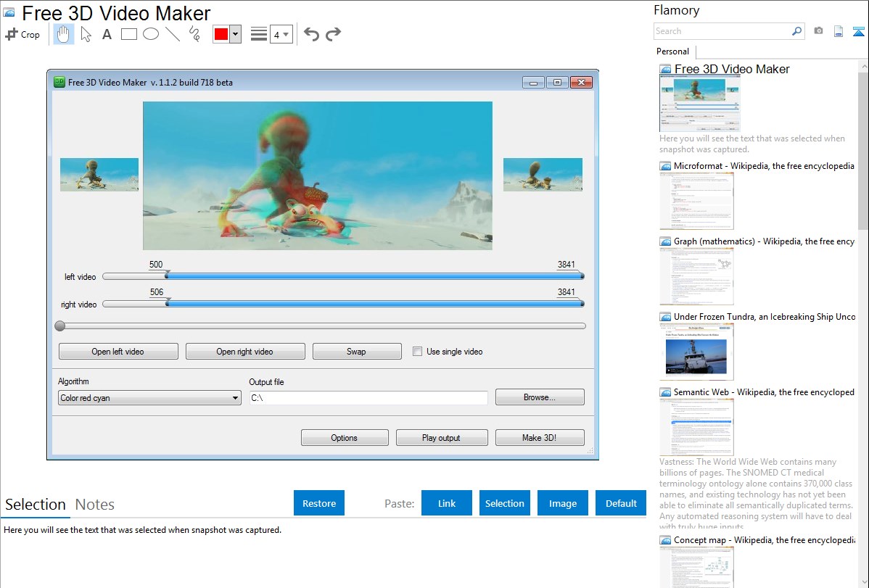Viewport: 869px width, 588px height.
Task: Click the Open left video button
Action: pyautogui.click(x=118, y=352)
